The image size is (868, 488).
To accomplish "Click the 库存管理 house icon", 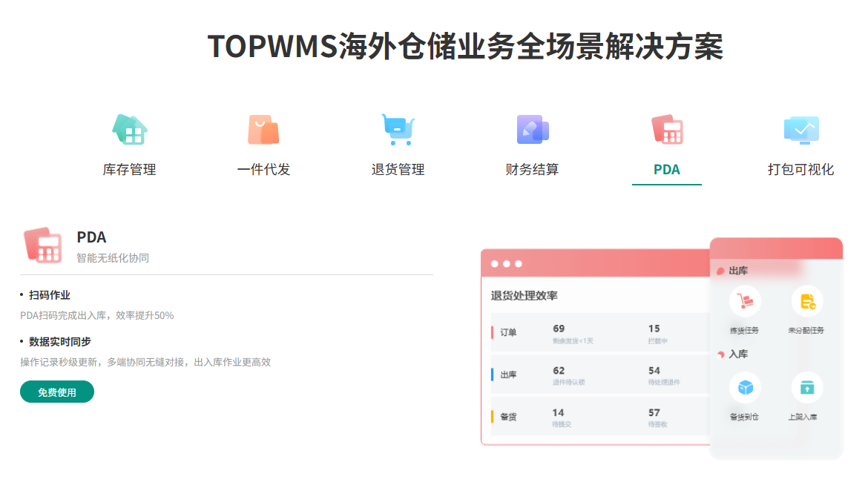I will click(130, 130).
